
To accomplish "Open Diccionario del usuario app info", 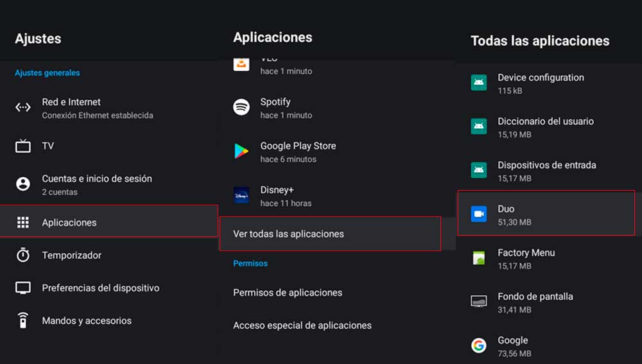I will tap(549, 127).
